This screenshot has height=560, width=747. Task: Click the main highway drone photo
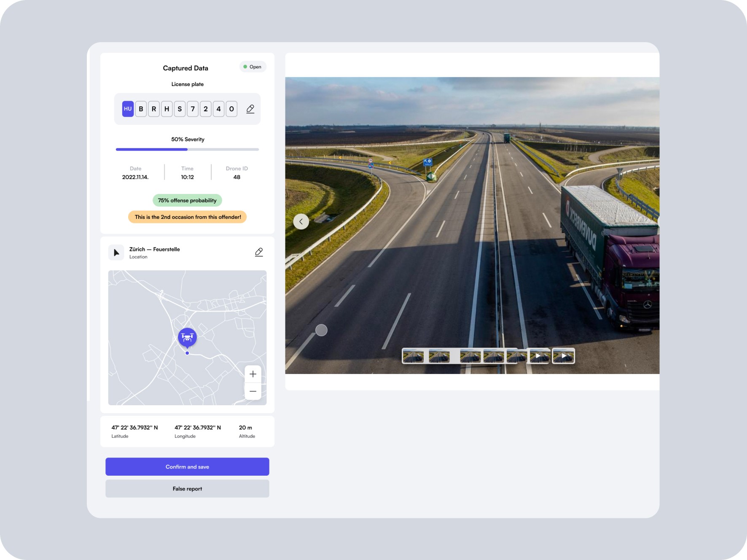[x=472, y=225]
